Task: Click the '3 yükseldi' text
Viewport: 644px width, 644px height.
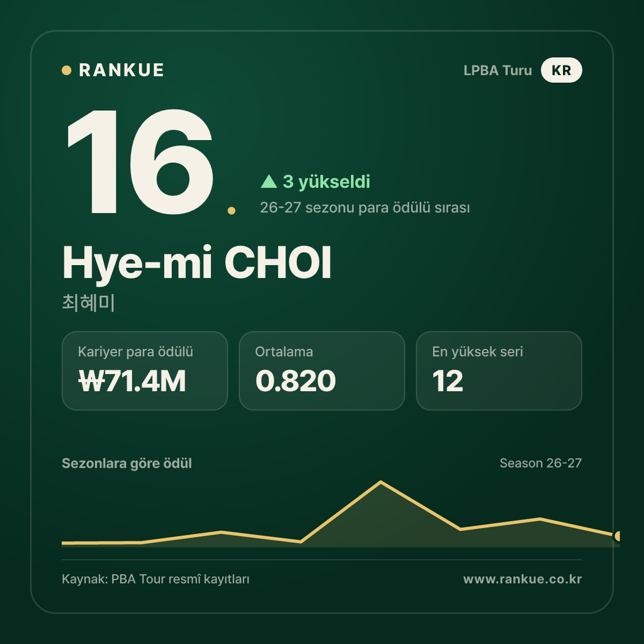Action: pyautogui.click(x=326, y=182)
